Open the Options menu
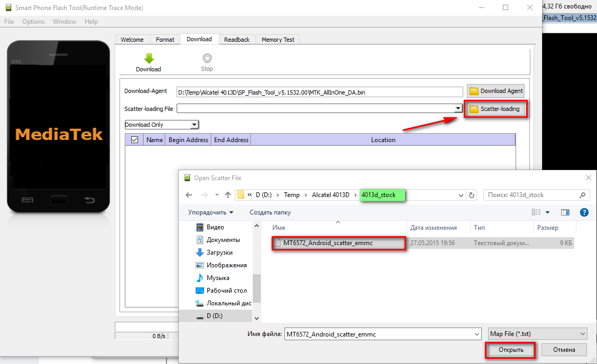Image resolution: width=597 pixels, height=364 pixels. coord(33,22)
